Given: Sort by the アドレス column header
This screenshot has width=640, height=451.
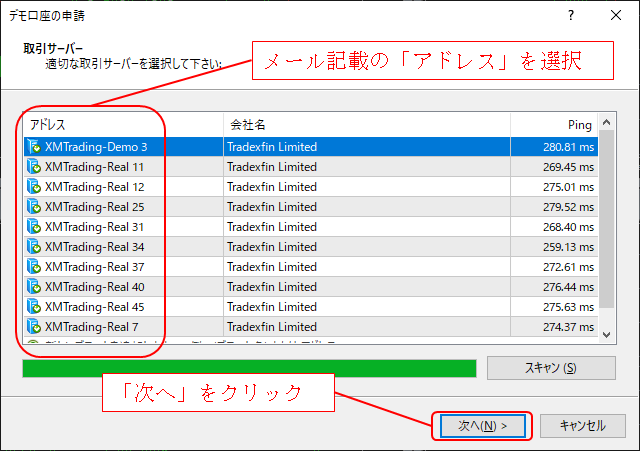Looking at the screenshot, I should 123,124.
